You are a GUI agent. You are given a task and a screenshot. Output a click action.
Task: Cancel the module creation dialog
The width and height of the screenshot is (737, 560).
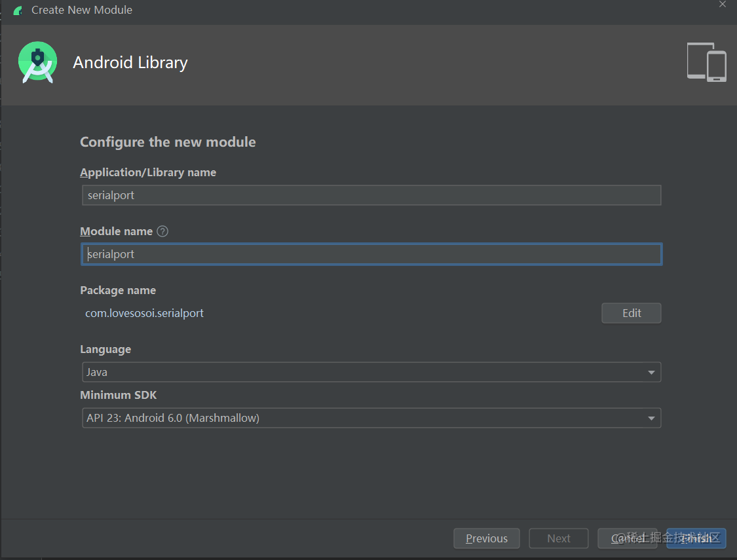pyautogui.click(x=627, y=538)
